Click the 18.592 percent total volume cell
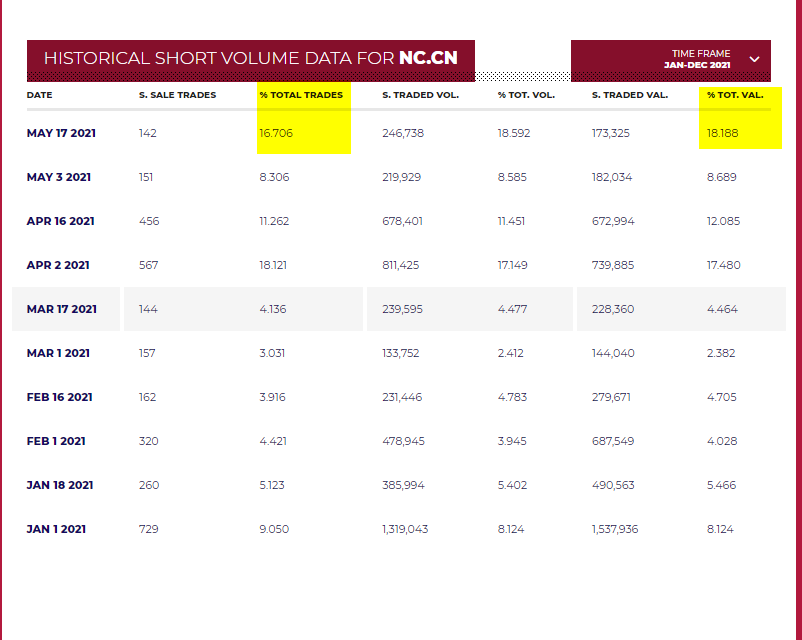Screen dimensions: 802x640 click(514, 133)
